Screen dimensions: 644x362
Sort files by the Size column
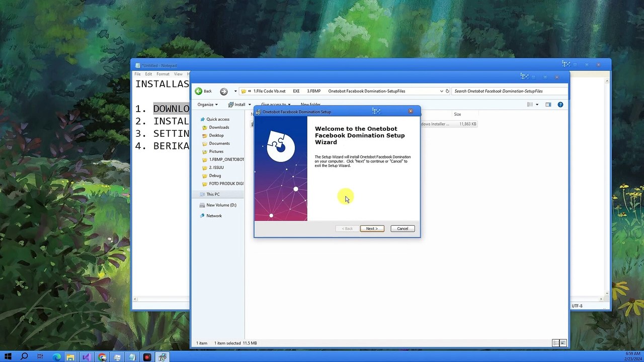[x=457, y=114]
